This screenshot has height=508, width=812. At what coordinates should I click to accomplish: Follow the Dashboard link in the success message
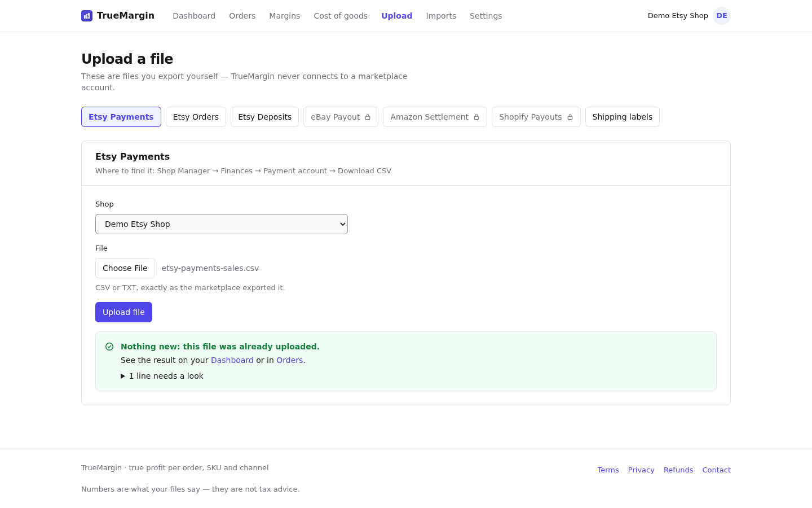point(232,360)
